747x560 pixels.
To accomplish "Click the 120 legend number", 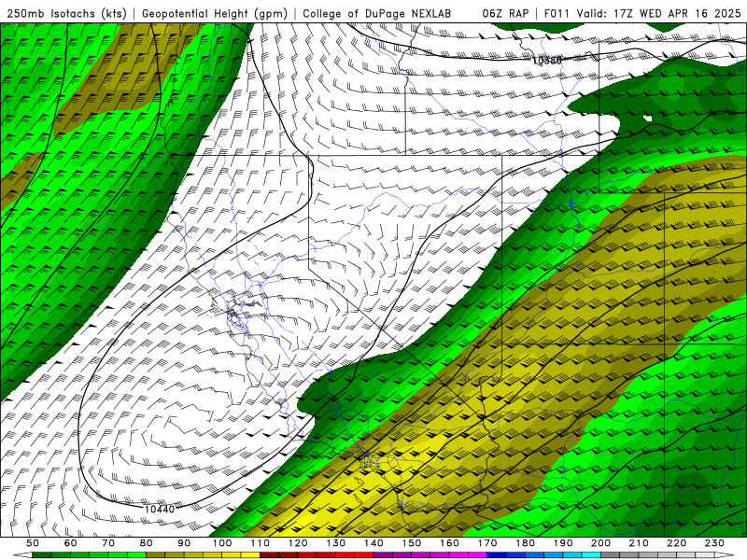I will pyautogui.click(x=298, y=543).
